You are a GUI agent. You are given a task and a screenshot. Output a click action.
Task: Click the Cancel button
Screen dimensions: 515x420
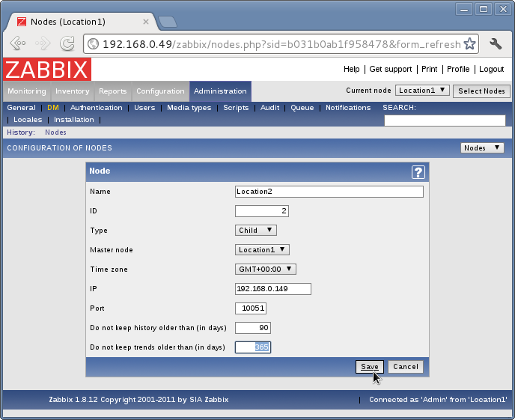click(406, 367)
